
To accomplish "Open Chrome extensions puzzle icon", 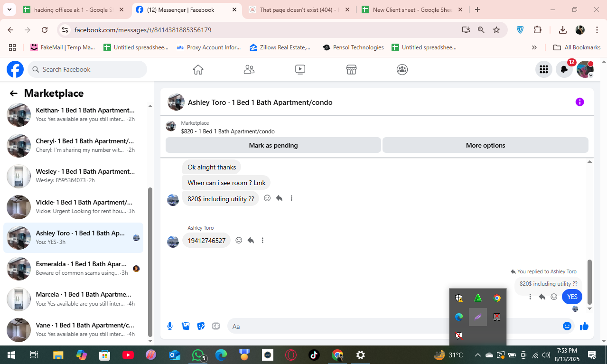I will point(537,30).
